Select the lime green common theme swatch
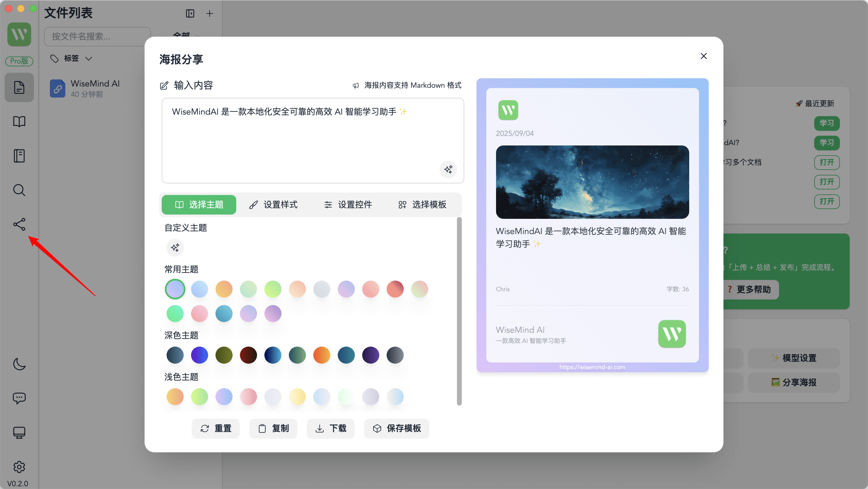Screen dimensions: 868x489 pyautogui.click(x=273, y=289)
